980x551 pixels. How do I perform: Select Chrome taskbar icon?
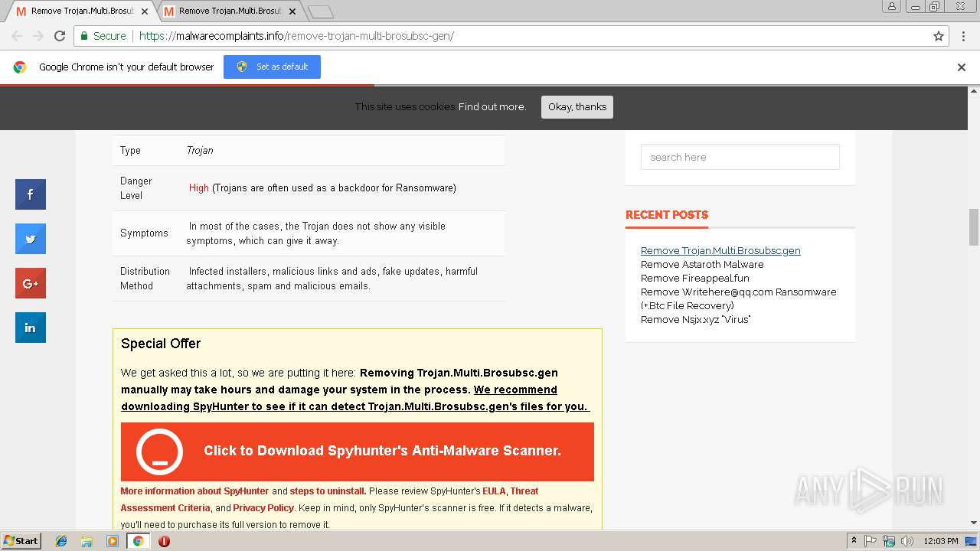coord(138,541)
